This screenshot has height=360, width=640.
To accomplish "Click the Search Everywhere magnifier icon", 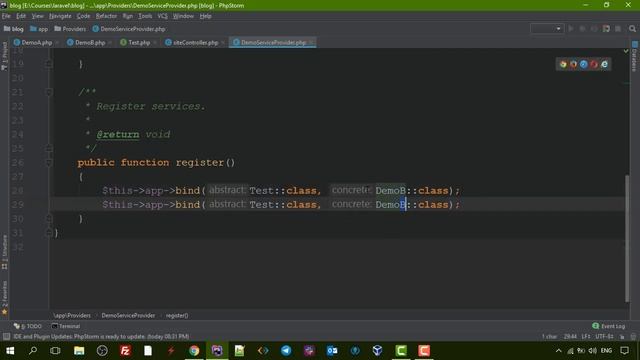I will [632, 29].
